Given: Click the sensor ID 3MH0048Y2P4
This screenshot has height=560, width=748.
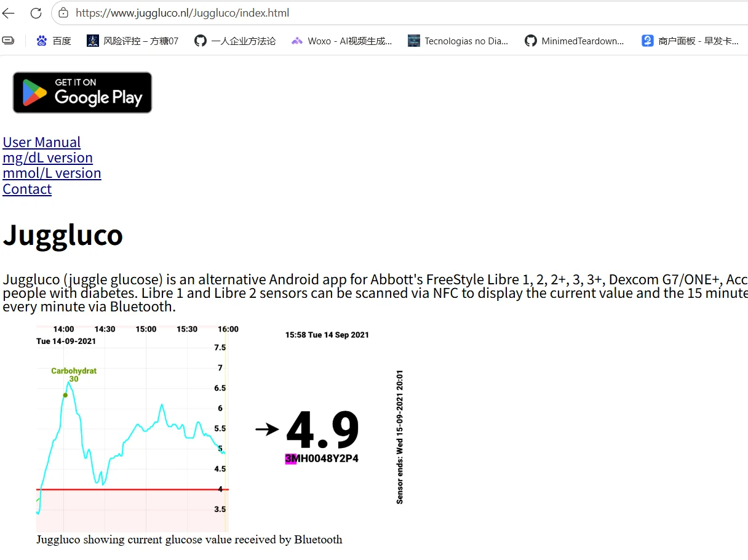Looking at the screenshot, I should pos(322,458).
